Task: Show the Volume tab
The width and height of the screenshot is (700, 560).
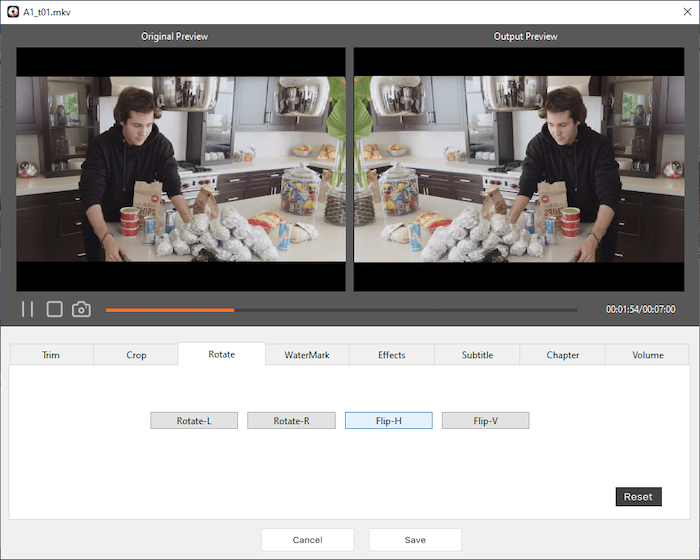Action: 647,355
